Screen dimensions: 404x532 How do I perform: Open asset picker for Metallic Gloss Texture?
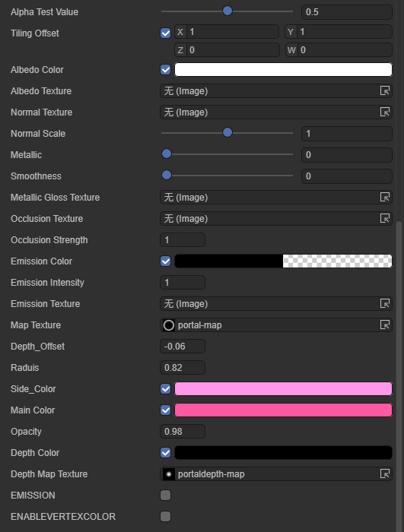[385, 197]
